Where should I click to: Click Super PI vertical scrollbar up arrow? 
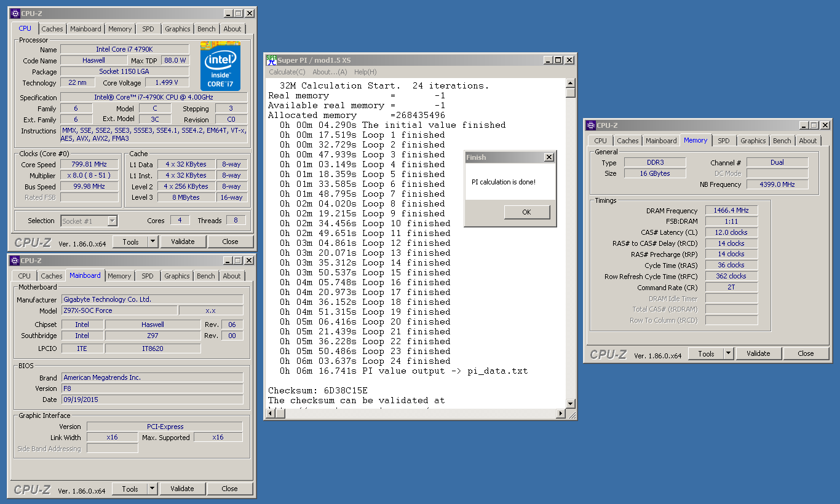(x=571, y=84)
